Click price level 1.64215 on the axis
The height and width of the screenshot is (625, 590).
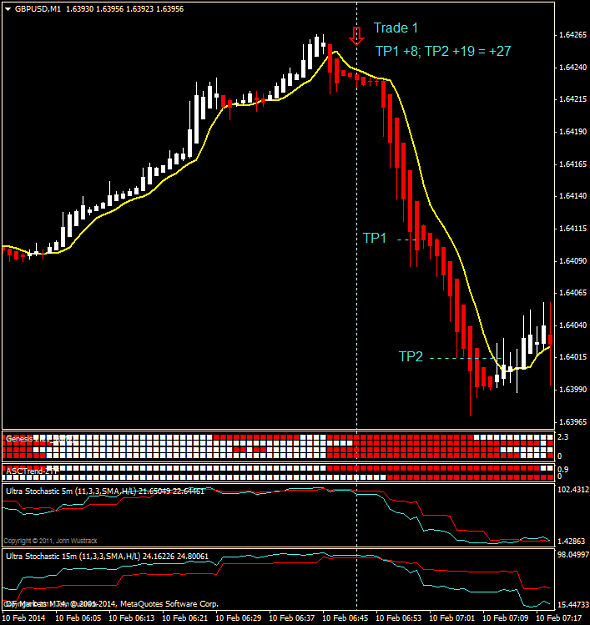(x=573, y=99)
